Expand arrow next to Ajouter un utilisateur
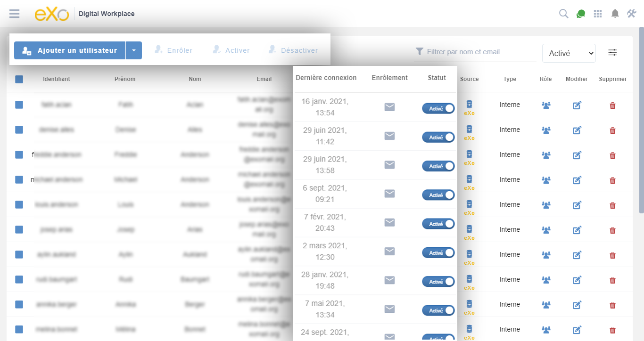Screen dimensions: 644x341 pos(134,50)
